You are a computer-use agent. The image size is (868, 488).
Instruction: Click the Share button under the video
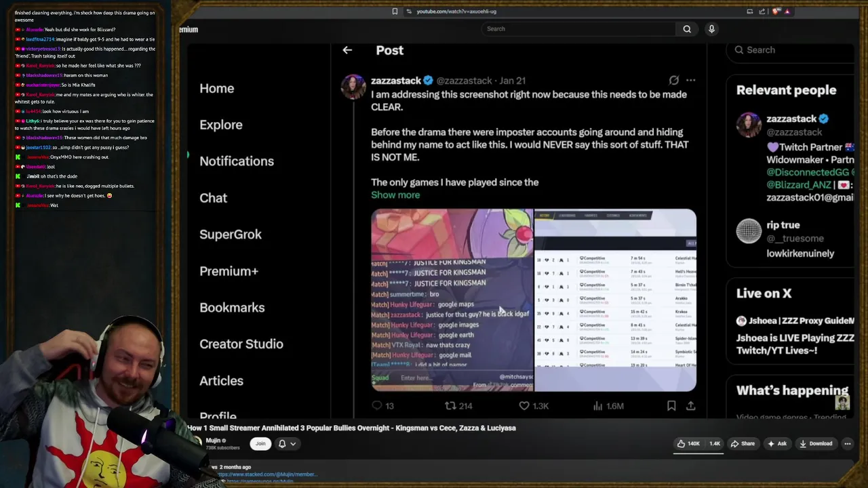[743, 443]
